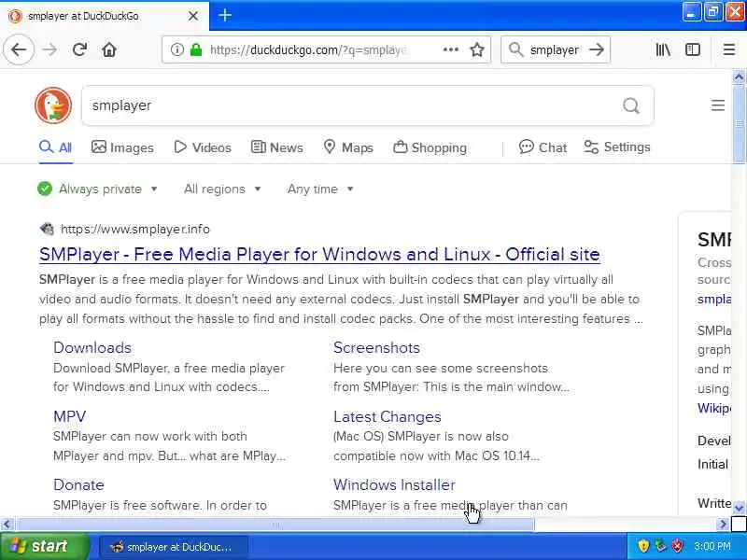Open the SMPlayer Official site result title
The height and width of the screenshot is (560, 747).
point(319,254)
